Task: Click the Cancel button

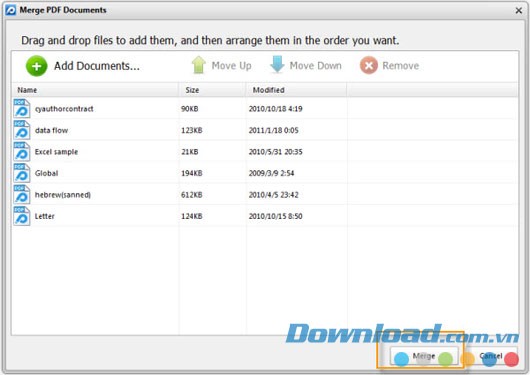Action: tap(491, 356)
